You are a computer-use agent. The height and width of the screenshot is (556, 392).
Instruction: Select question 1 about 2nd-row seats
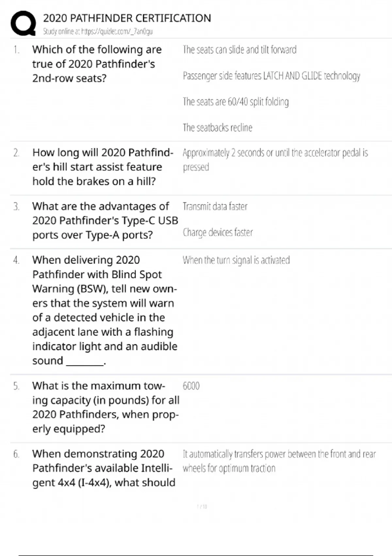click(x=97, y=64)
